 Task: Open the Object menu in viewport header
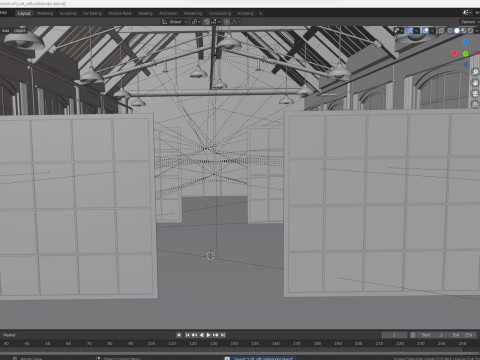[19, 30]
